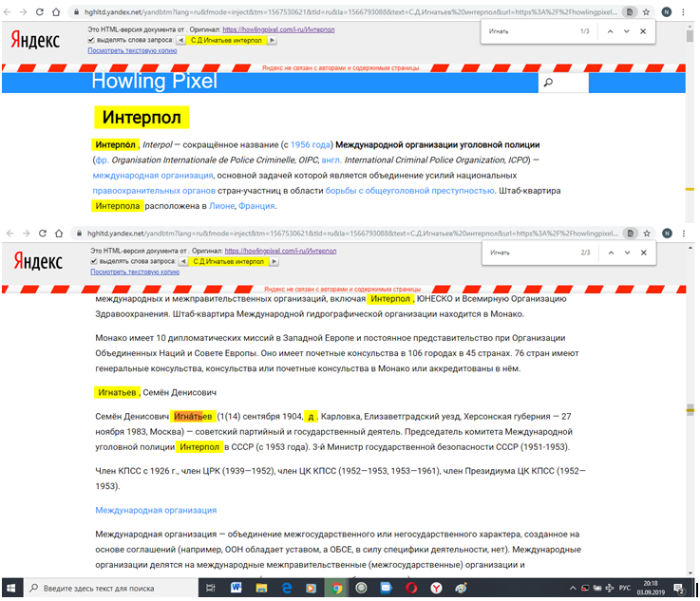Screen dimensions: 700x601
Task: Open 'Посмотреть текстовую копию' in top window
Action: 132,50
